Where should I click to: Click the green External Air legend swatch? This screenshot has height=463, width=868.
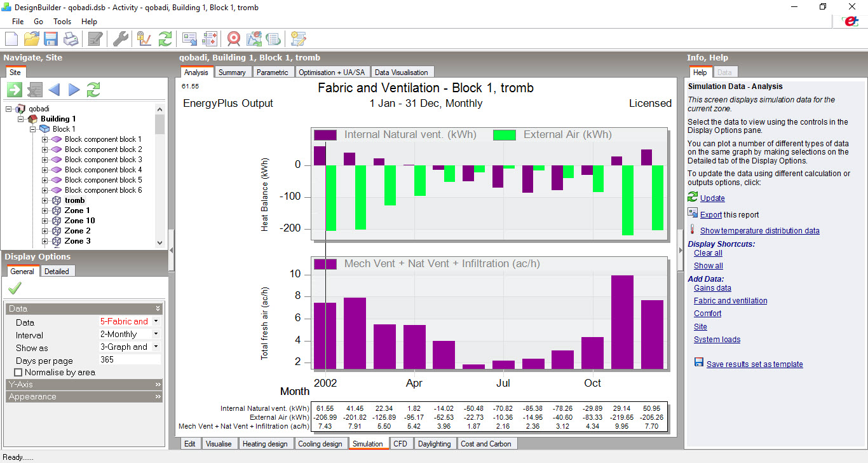pos(505,135)
